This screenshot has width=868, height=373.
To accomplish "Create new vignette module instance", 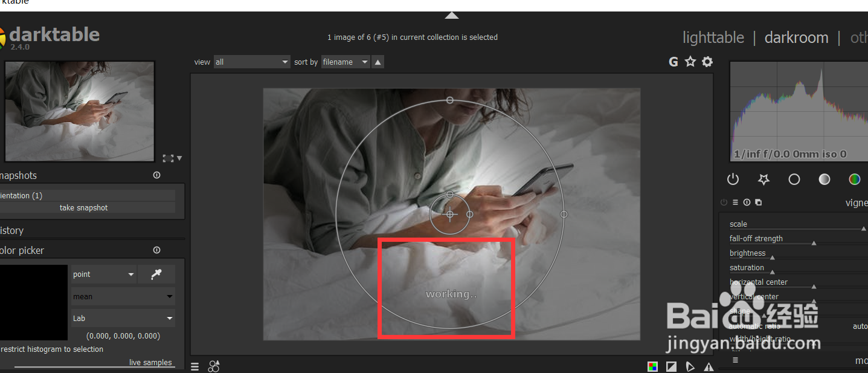I will pyautogui.click(x=759, y=203).
